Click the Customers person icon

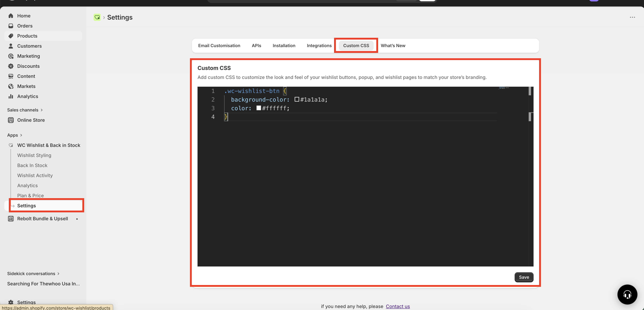pos(11,46)
